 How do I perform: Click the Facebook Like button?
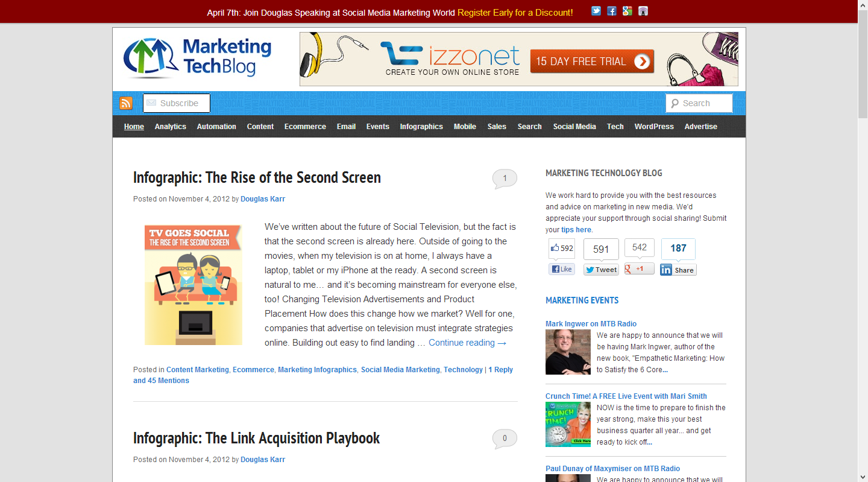click(562, 269)
